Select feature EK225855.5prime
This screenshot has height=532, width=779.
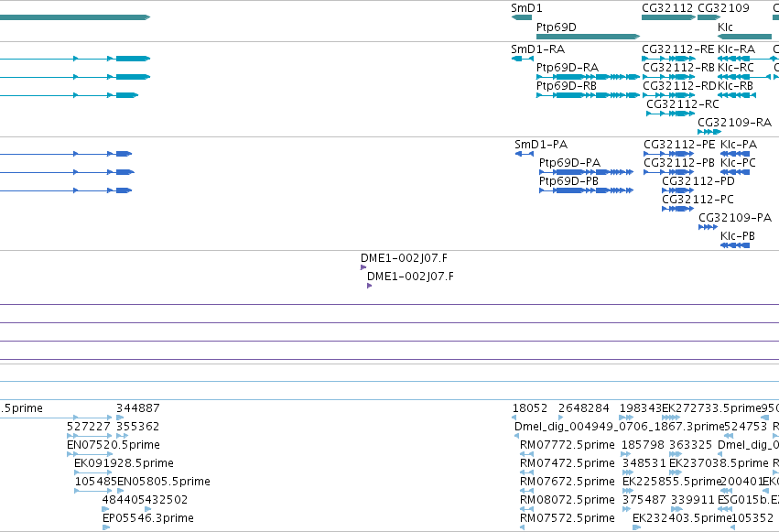pyautogui.click(x=628, y=492)
